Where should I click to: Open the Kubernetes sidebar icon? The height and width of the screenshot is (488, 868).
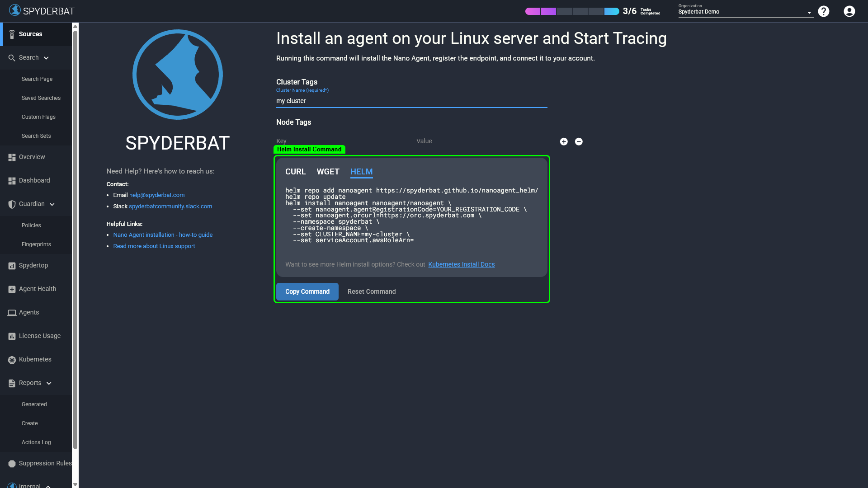pyautogui.click(x=11, y=359)
